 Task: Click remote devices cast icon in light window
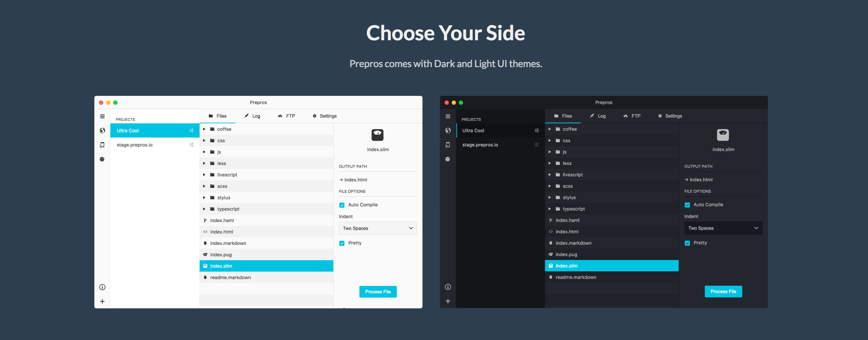point(102,145)
